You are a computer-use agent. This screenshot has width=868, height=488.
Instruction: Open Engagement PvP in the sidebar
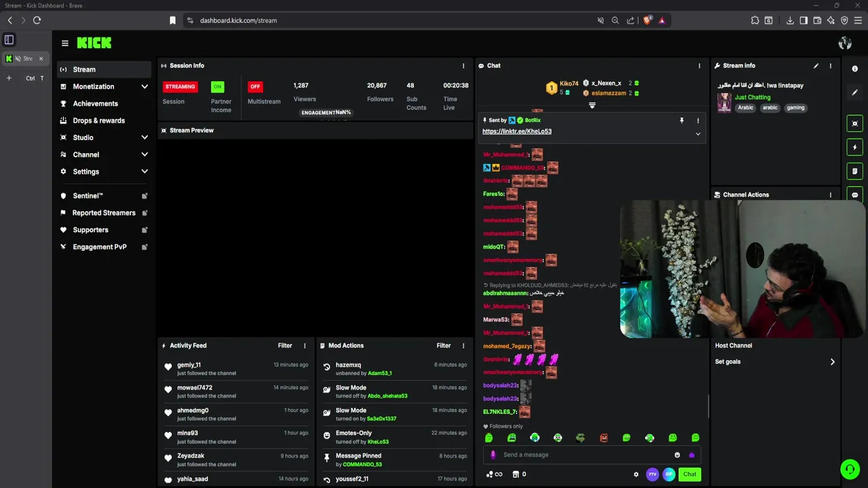coord(104,247)
